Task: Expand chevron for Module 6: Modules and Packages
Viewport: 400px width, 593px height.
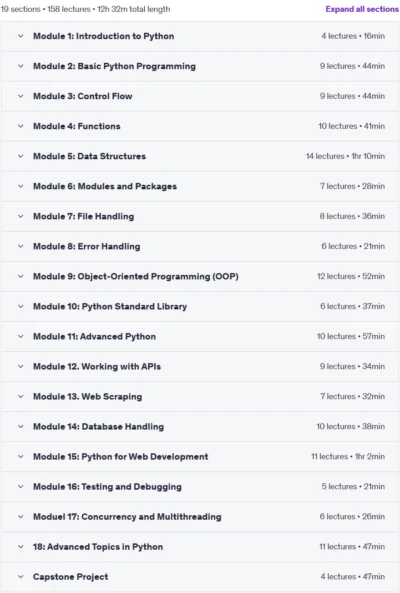Action: (21, 186)
